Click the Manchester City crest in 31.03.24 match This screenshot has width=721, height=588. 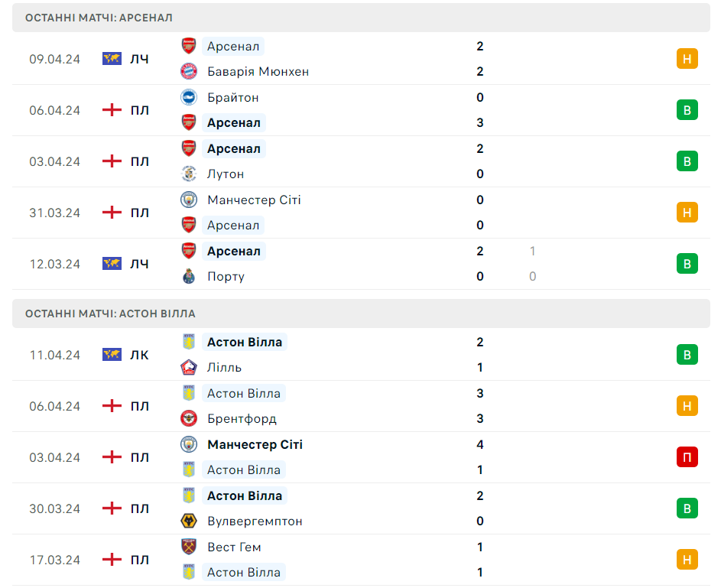(x=189, y=200)
